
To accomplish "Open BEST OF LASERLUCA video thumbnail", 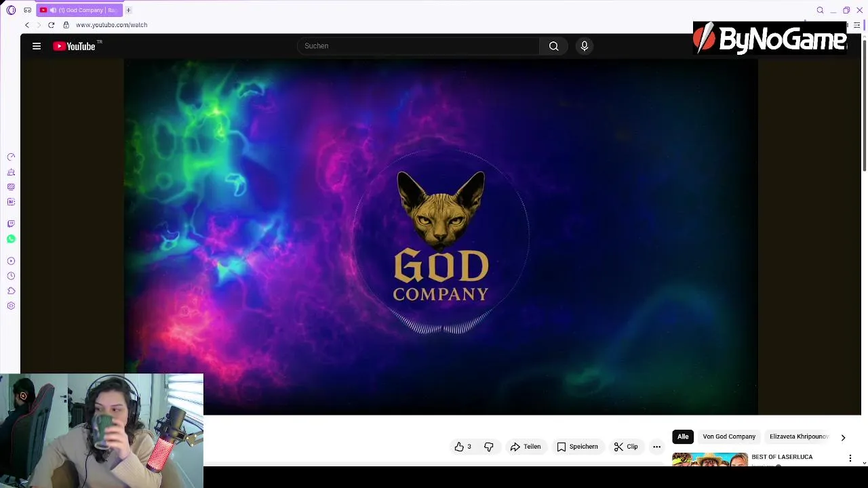I will pyautogui.click(x=709, y=460).
